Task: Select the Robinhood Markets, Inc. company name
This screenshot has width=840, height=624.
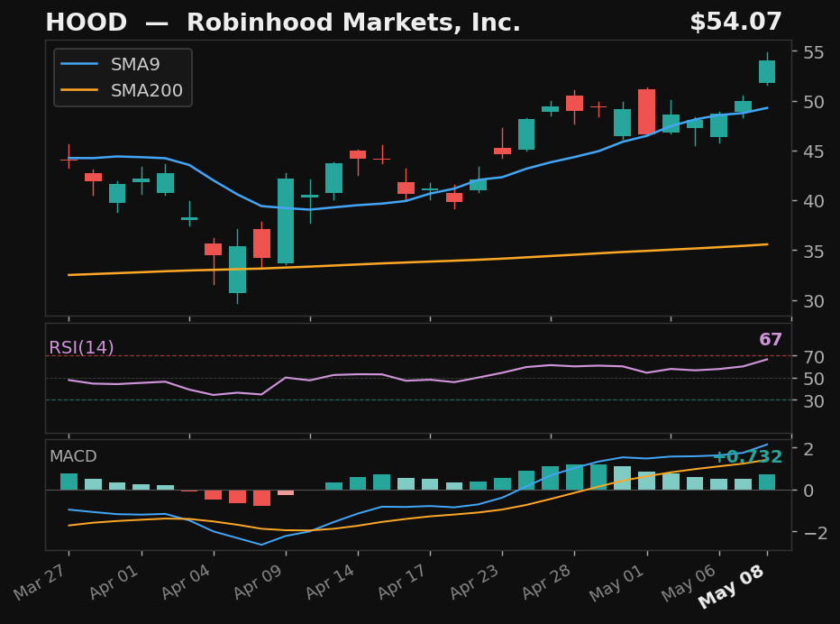Action: (x=353, y=23)
